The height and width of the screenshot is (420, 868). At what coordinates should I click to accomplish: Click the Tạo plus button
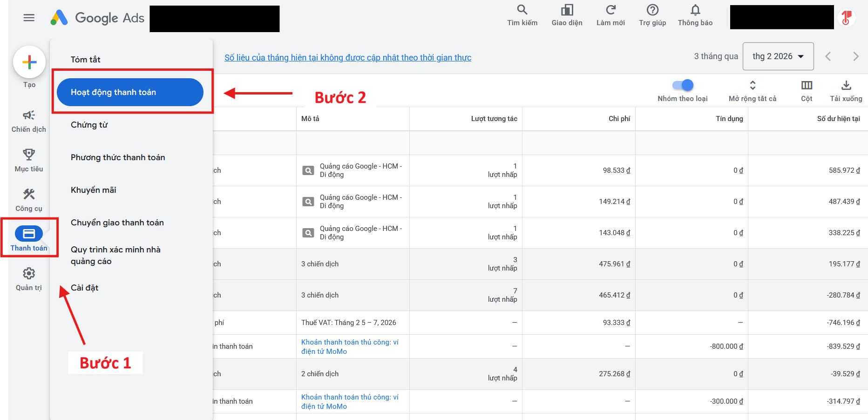pos(29,61)
